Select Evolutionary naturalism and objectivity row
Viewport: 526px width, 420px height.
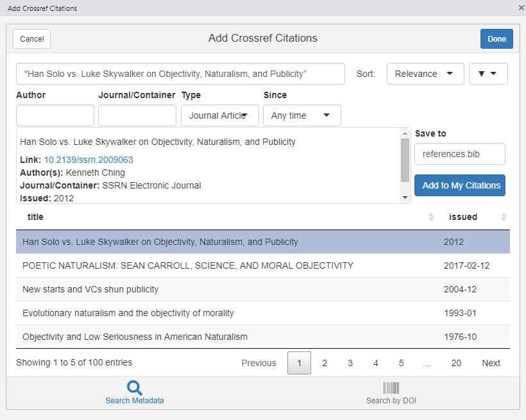[x=128, y=313]
